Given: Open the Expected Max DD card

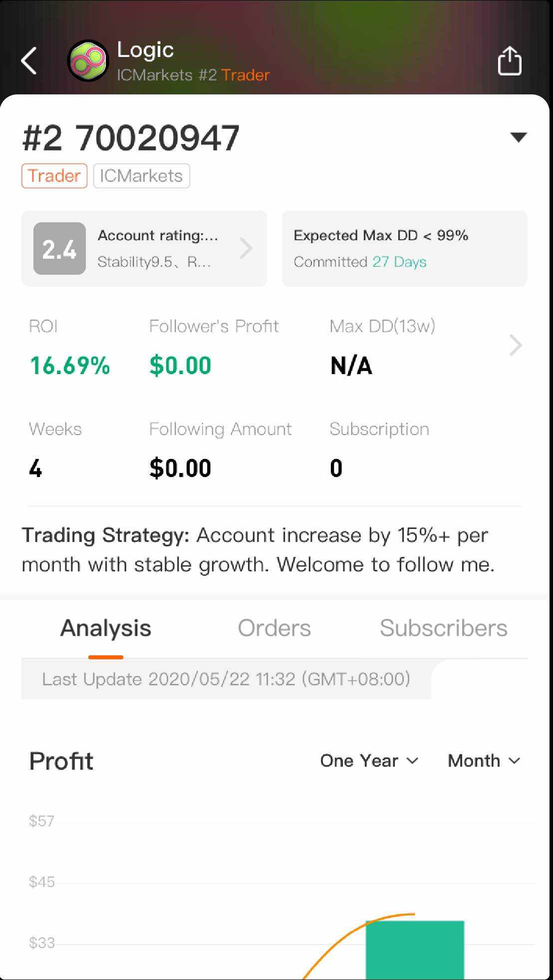Looking at the screenshot, I should 404,248.
